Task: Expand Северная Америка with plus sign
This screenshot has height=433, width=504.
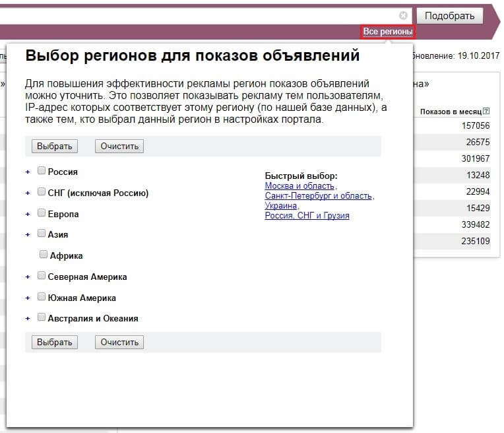Action: point(28,277)
